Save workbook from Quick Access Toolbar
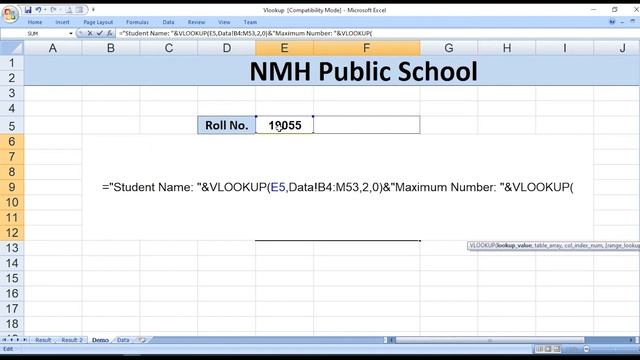Image resolution: width=640 pixels, height=360 pixels. click(28, 10)
